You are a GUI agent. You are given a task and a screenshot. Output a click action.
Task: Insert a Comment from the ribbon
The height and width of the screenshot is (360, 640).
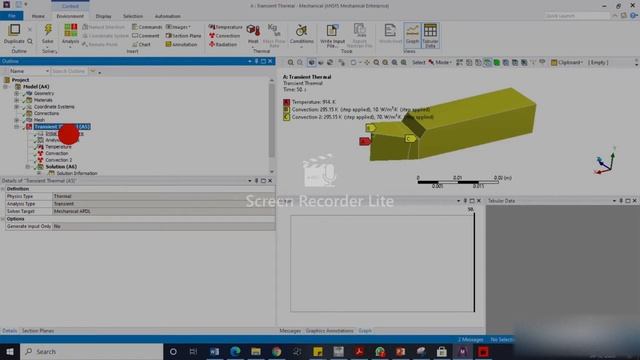(146, 36)
